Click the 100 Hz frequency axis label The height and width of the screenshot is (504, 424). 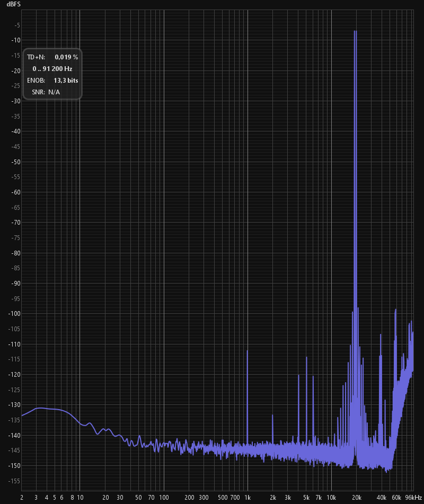(x=164, y=498)
